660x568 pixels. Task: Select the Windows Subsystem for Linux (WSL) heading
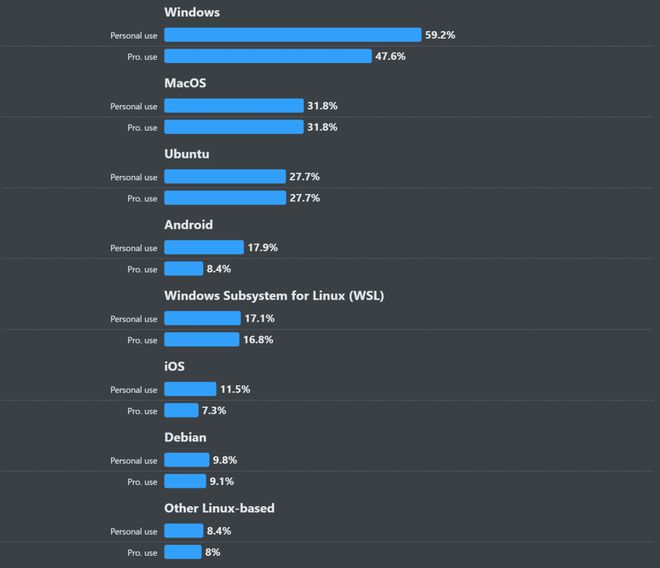tap(274, 296)
